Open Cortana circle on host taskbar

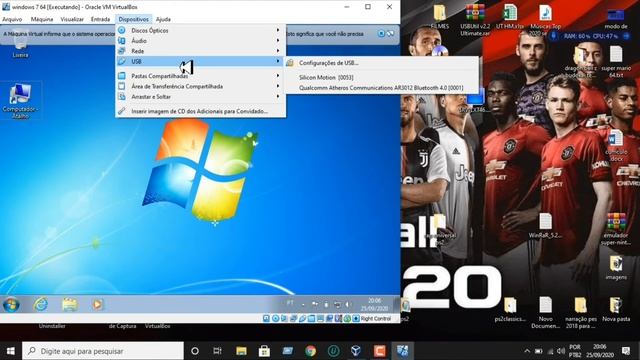pos(195,351)
